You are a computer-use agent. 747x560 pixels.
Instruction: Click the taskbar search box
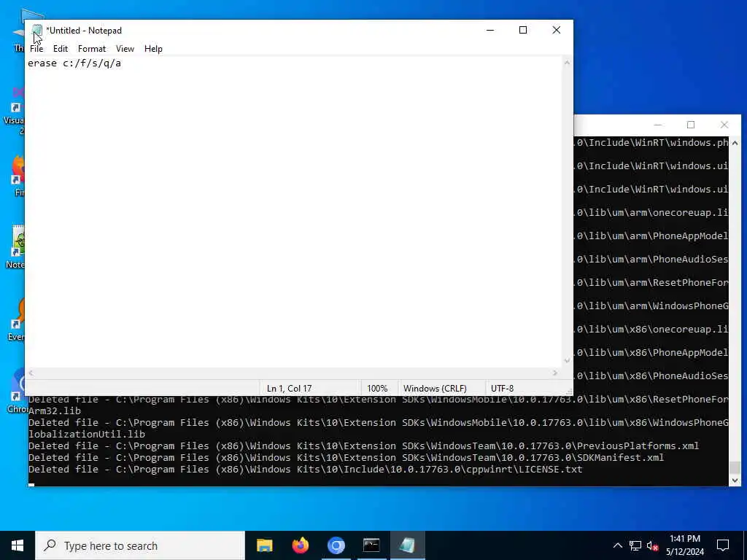140,545
